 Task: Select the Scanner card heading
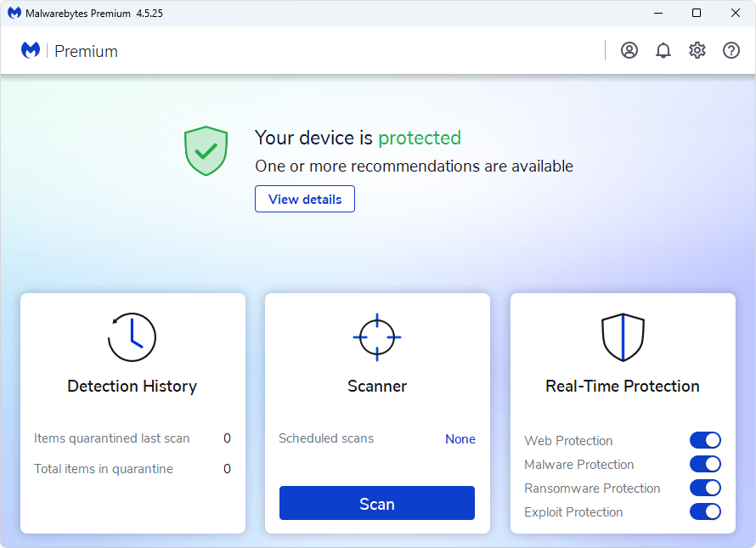377,387
